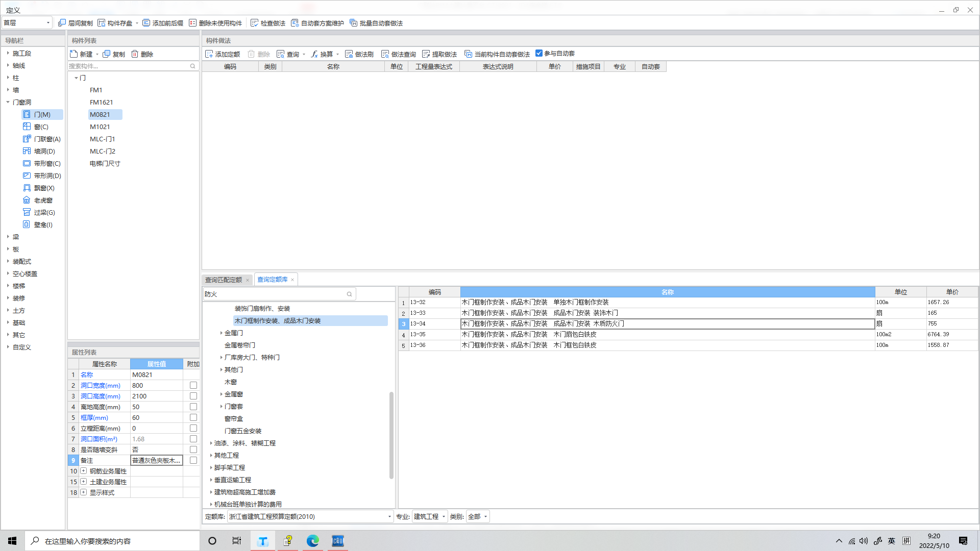Click 属性值 column header
The image size is (980, 551).
coord(157,364)
